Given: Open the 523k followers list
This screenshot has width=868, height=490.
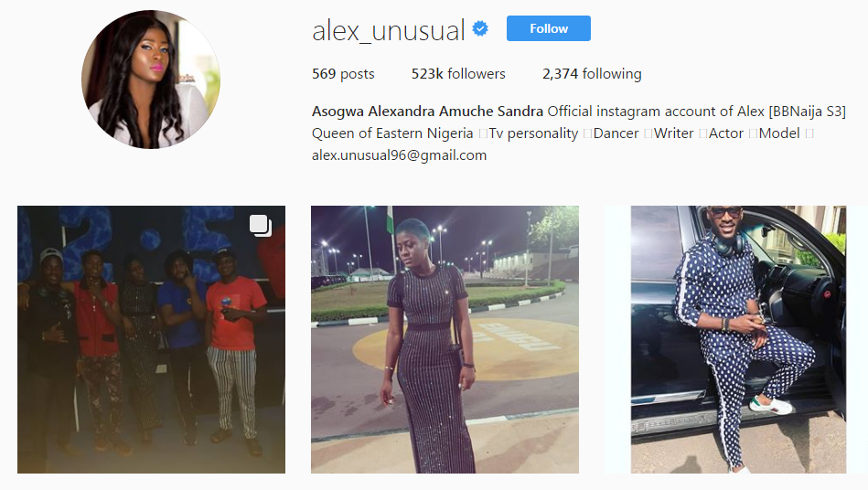Looking at the screenshot, I should (458, 73).
